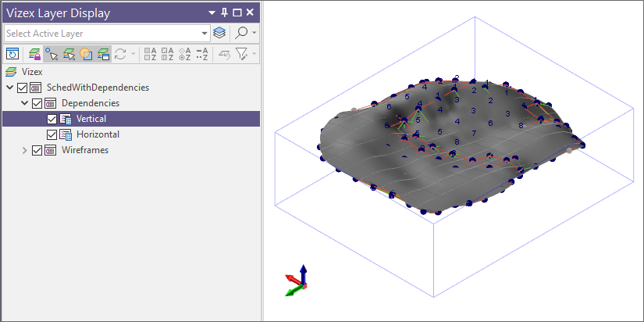Click the Vizex root node
This screenshot has height=322, width=644.
pyautogui.click(x=32, y=71)
